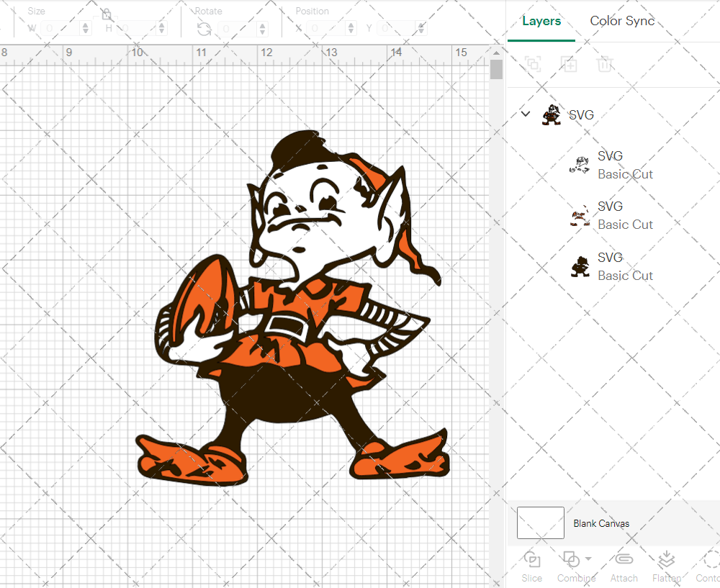Viewport: 720px width, 588px height.
Task: Click the Group layers icon
Action: pos(533,65)
